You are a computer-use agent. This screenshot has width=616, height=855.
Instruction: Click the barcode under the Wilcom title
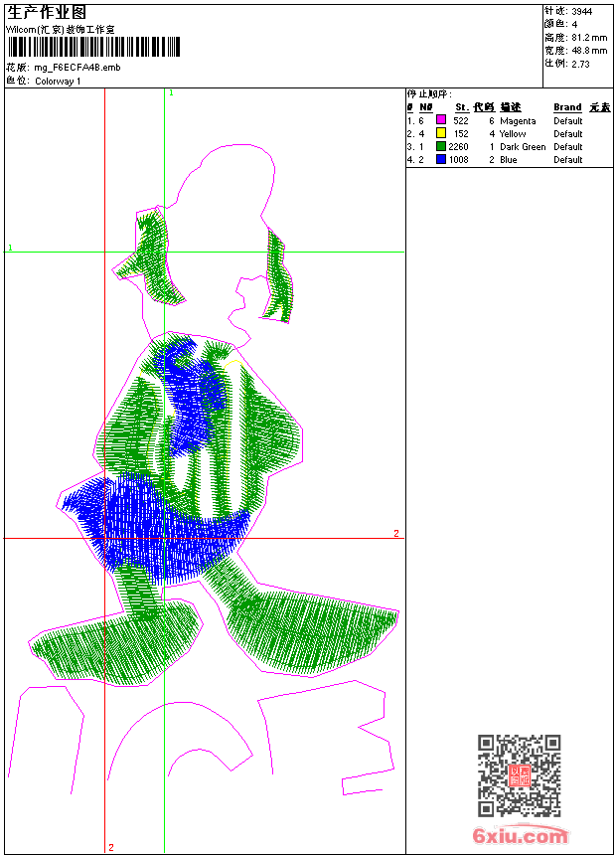pos(93,48)
